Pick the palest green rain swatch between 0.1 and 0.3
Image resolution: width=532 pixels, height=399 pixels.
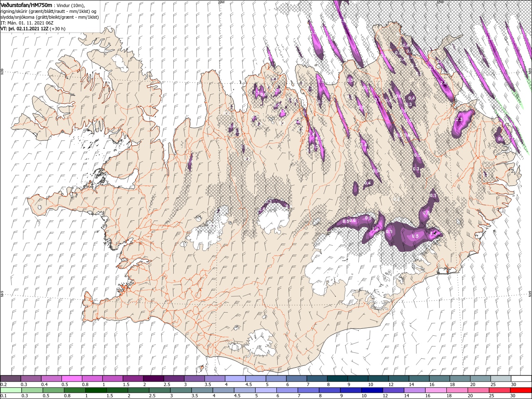coord(11,390)
